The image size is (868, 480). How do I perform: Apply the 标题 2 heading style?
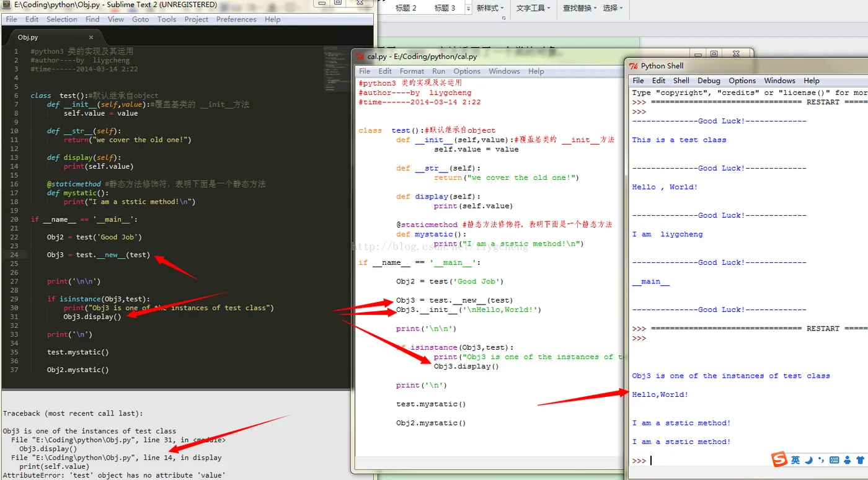(x=406, y=8)
